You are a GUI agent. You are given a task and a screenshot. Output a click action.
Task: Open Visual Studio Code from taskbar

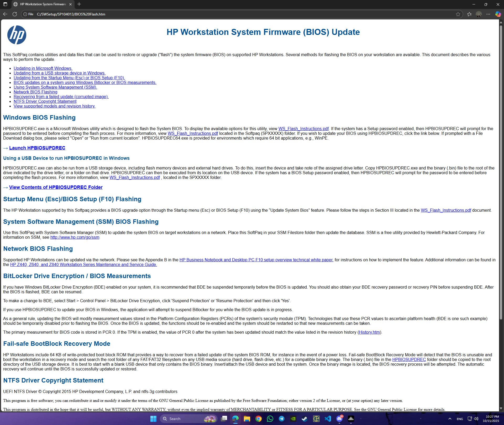click(x=328, y=419)
